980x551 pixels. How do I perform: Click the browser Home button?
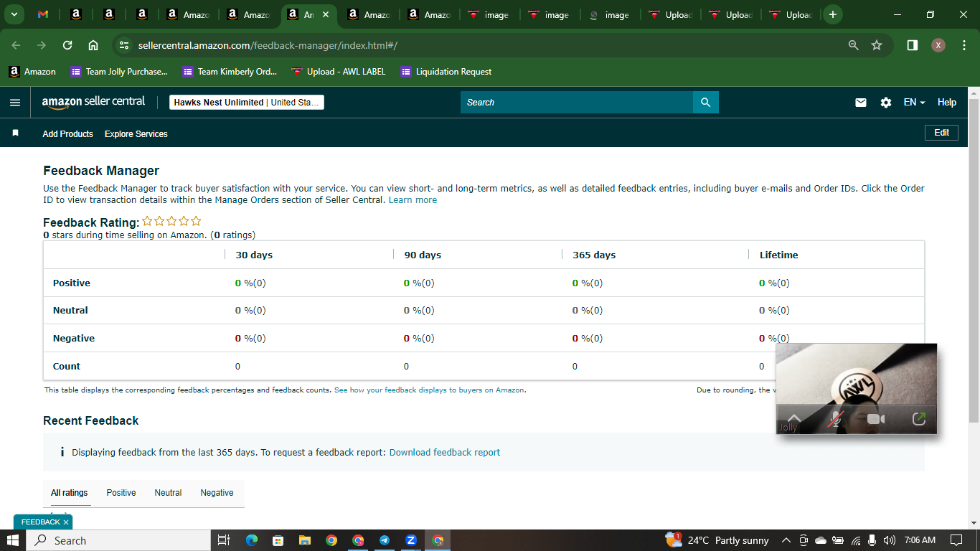(93, 45)
